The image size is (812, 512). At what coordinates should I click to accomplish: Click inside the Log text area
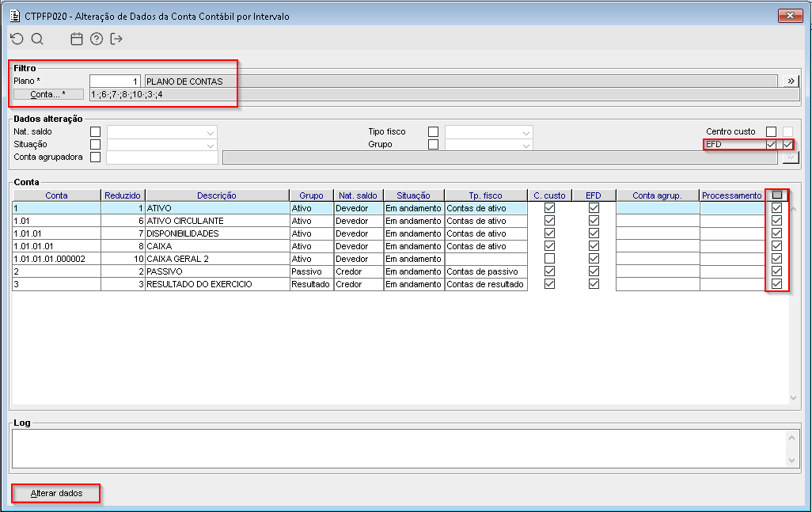click(x=399, y=449)
